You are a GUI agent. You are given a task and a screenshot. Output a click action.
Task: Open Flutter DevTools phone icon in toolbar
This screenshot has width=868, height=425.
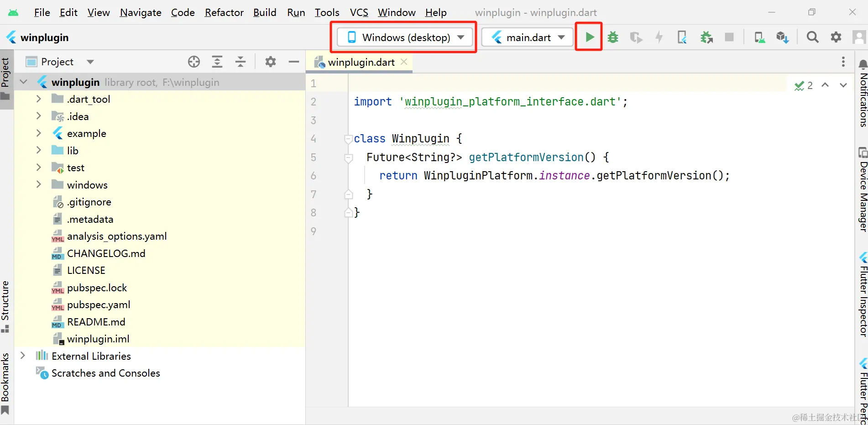coord(682,37)
